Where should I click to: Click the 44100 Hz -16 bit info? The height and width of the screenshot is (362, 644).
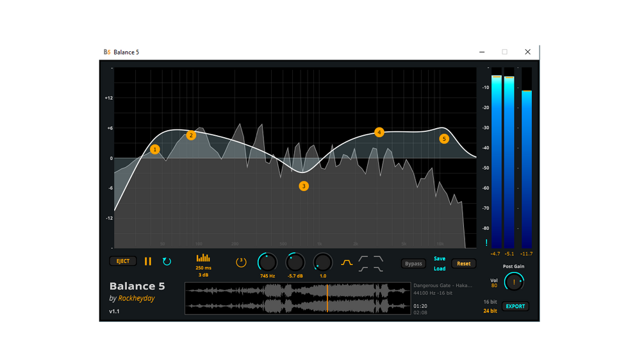433,293
